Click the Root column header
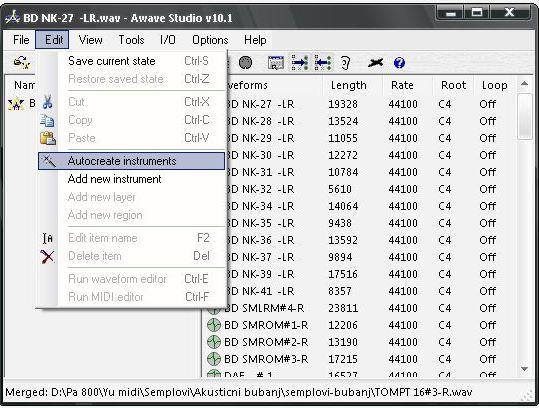Image resolution: width=539 pixels, height=408 pixels. coord(453,85)
